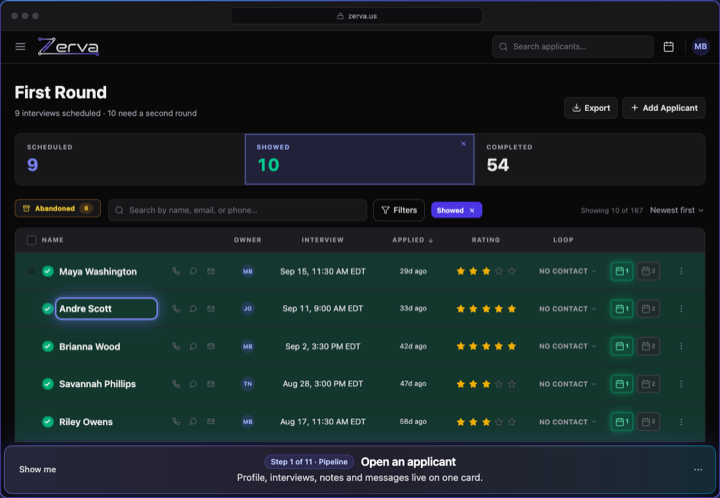Click the Zerva logo
The image size is (720, 498).
[68, 46]
